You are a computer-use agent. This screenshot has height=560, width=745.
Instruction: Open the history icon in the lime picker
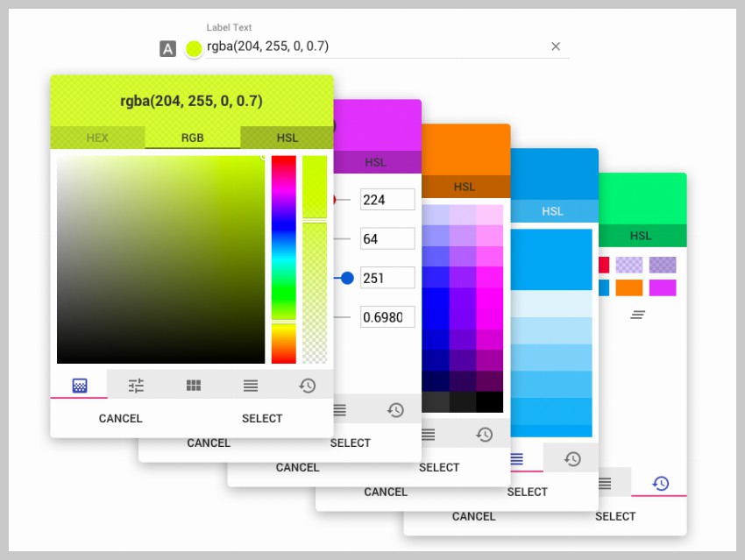click(x=307, y=385)
